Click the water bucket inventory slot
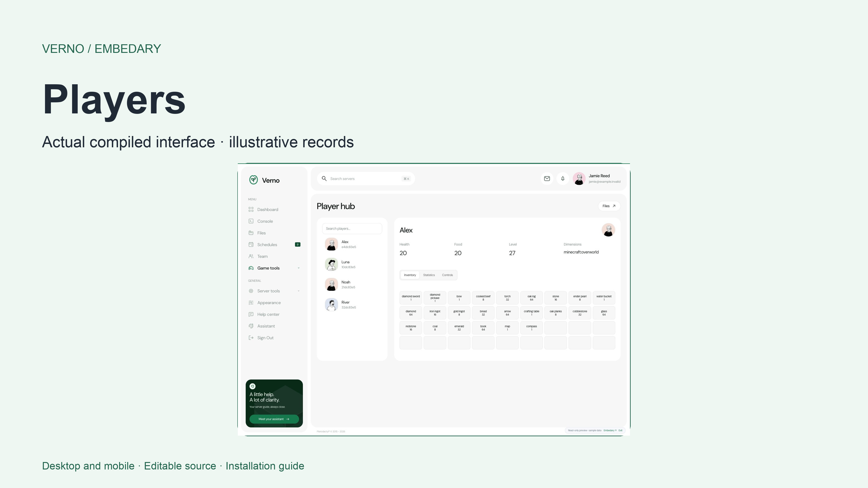The image size is (868, 488). [604, 298]
